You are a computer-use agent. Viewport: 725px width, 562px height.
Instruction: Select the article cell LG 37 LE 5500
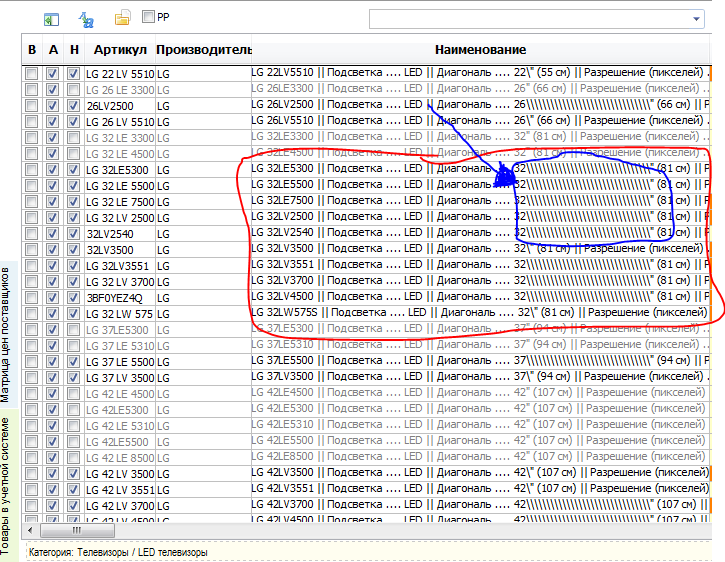pos(120,362)
